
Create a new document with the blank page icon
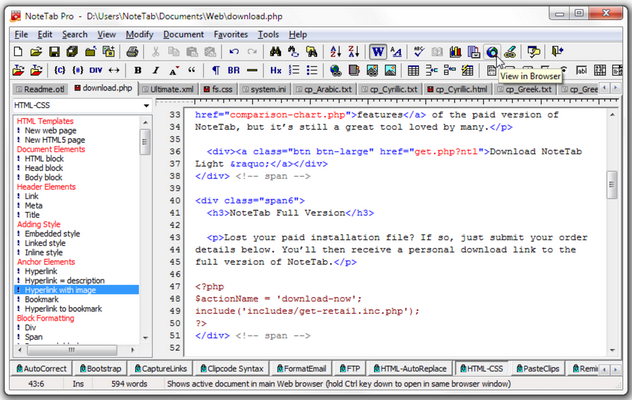pyautogui.click(x=18, y=52)
